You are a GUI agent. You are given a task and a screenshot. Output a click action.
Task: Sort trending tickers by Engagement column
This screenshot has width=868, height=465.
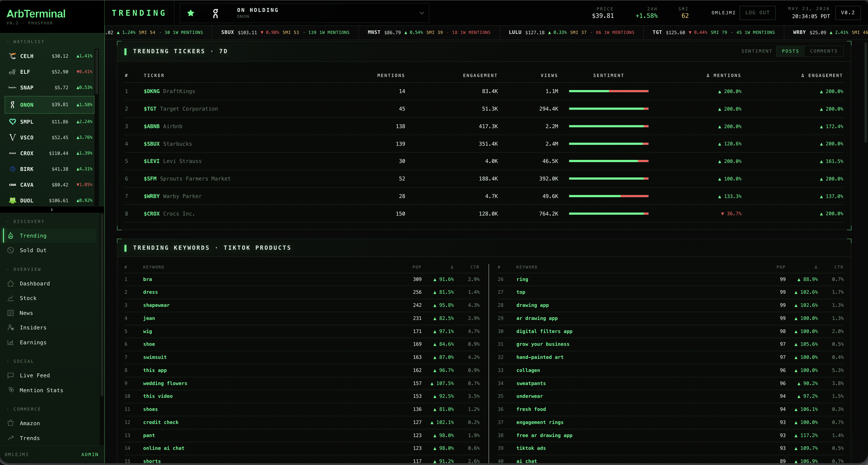[x=480, y=76]
